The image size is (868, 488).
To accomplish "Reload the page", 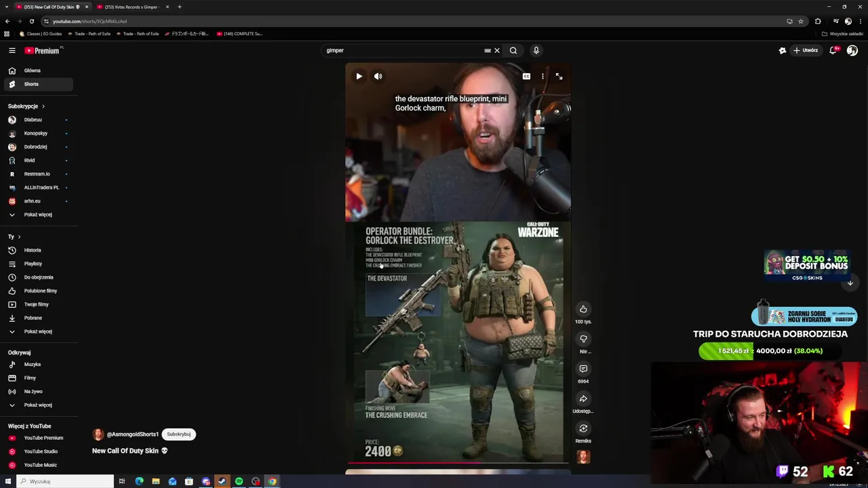I will tap(31, 21).
